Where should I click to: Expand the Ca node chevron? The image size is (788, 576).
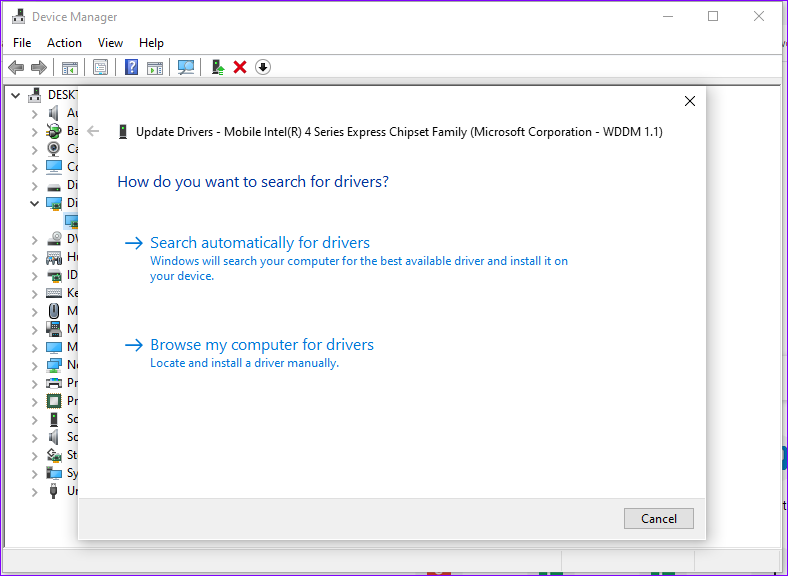point(34,150)
